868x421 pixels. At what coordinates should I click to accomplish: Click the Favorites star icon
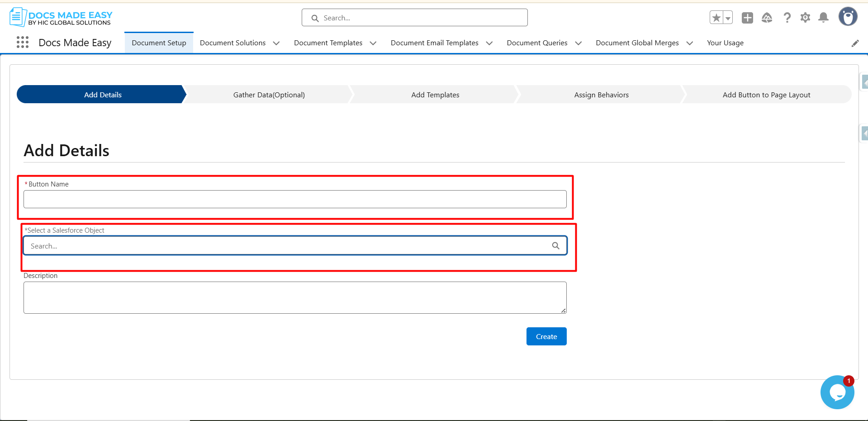(x=716, y=18)
